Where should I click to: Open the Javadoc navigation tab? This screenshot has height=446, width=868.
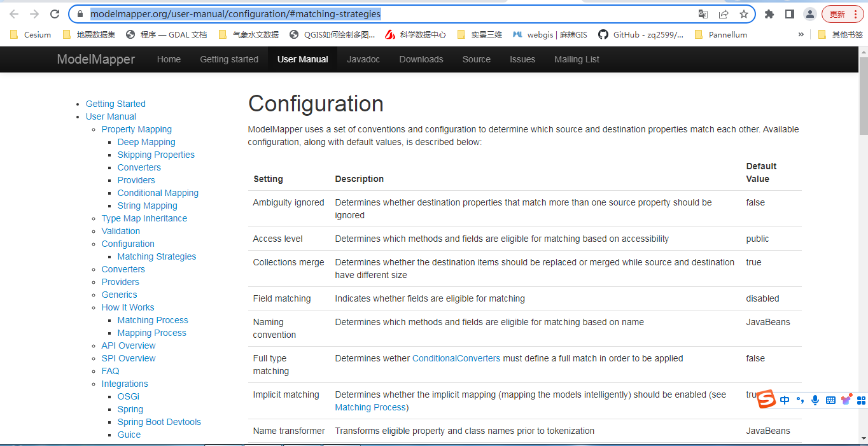click(363, 59)
